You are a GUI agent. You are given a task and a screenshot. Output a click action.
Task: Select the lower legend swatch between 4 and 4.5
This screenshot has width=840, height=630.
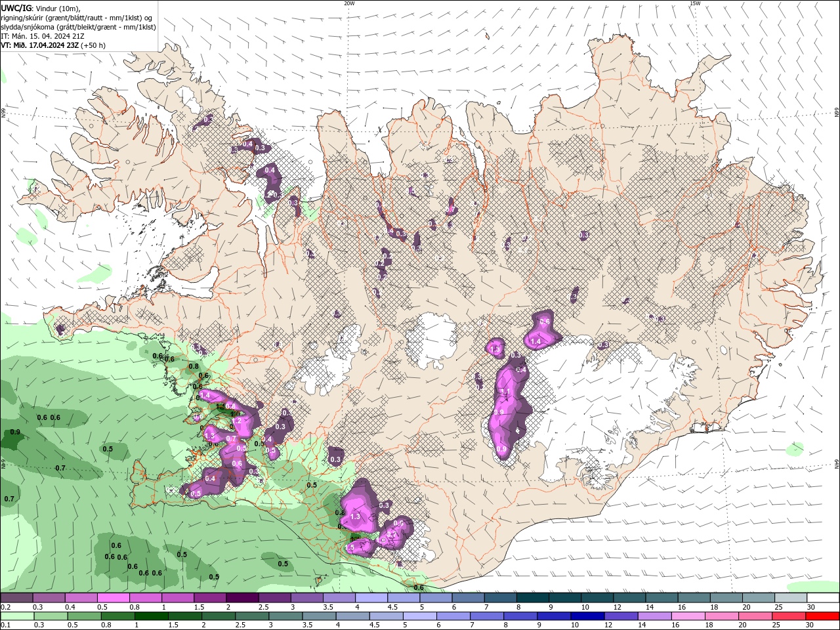click(352, 616)
